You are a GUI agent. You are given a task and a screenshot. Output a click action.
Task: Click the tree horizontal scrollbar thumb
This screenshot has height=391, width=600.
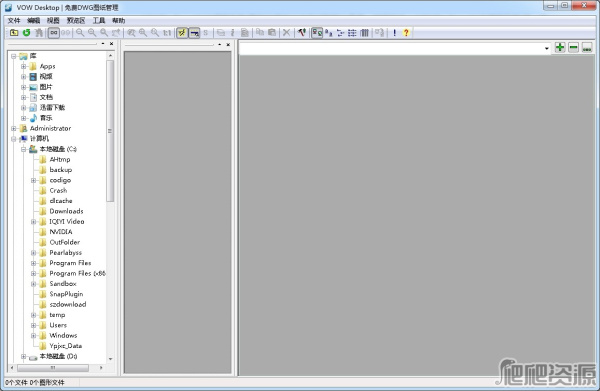(x=53, y=368)
